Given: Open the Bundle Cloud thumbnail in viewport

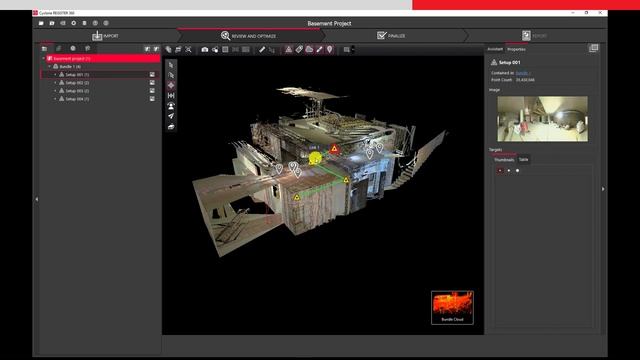Looking at the screenshot, I should (452, 308).
